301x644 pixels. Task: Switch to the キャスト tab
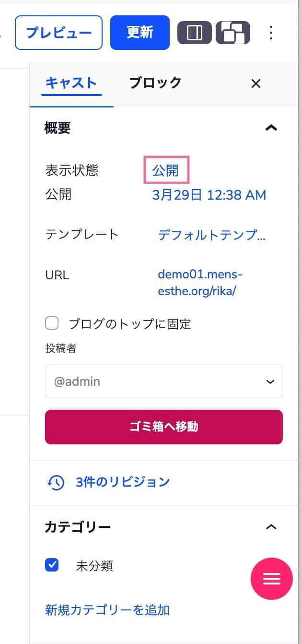coord(71,83)
